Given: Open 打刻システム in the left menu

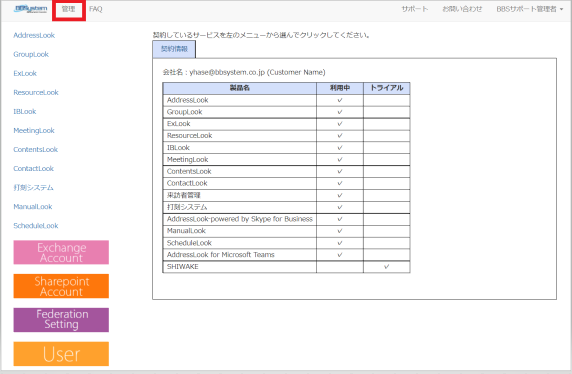Looking at the screenshot, I should click(33, 188).
